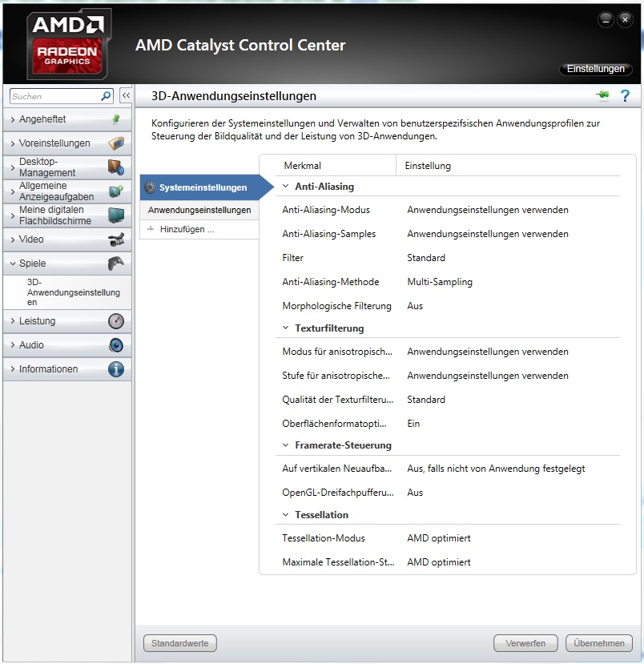The image size is (644, 664).
Task: Click the blue Informationen info icon
Action: point(116,369)
